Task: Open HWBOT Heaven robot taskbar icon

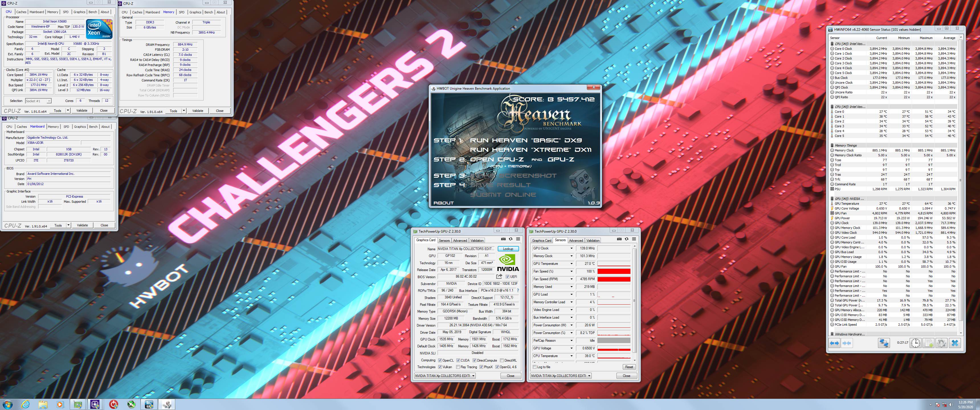Action: tap(167, 404)
